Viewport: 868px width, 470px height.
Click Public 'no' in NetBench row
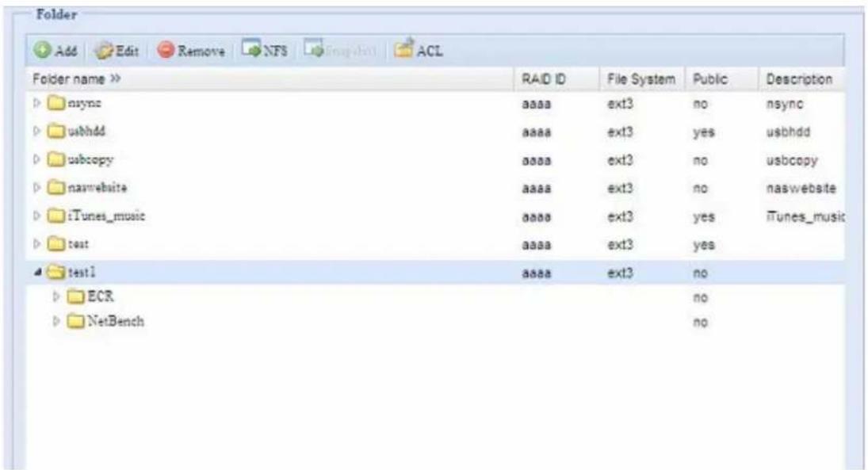pyautogui.click(x=700, y=323)
